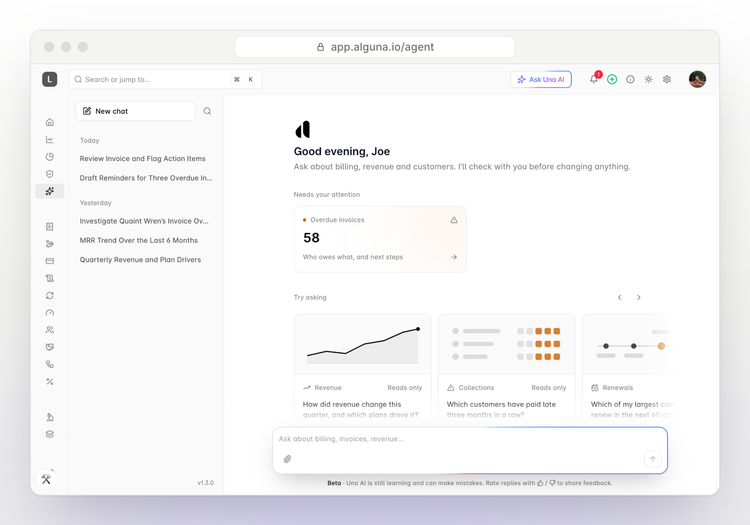The height and width of the screenshot is (525, 750).
Task: Click the Yesterday section label
Action: point(96,203)
